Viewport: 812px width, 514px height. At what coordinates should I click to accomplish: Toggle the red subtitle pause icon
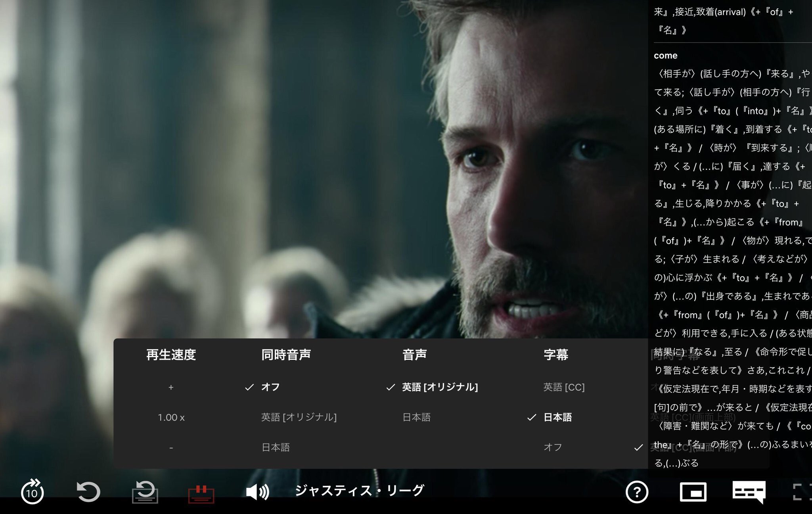201,494
